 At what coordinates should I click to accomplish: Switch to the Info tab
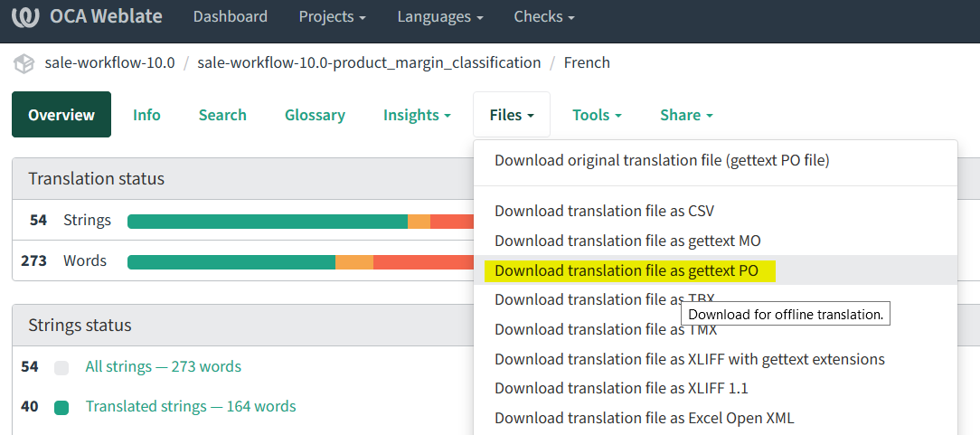146,115
